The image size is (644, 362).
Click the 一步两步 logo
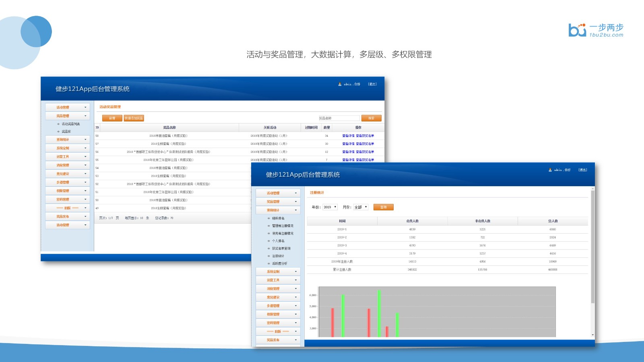596,30
